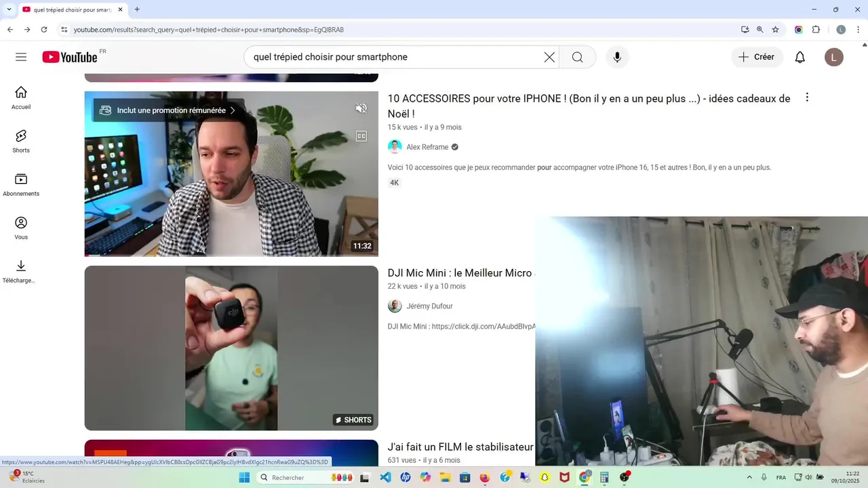
Task: Open the notifications bell
Action: point(800,57)
